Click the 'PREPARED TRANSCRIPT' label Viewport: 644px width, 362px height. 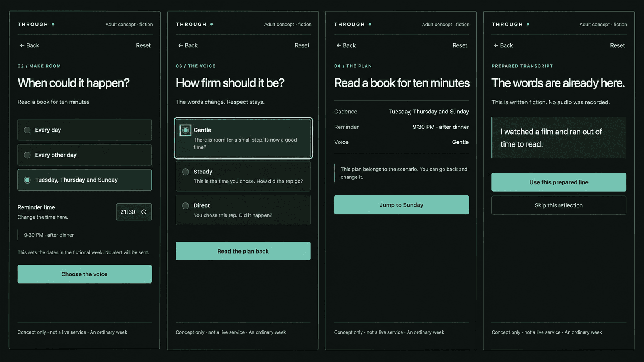(x=522, y=66)
